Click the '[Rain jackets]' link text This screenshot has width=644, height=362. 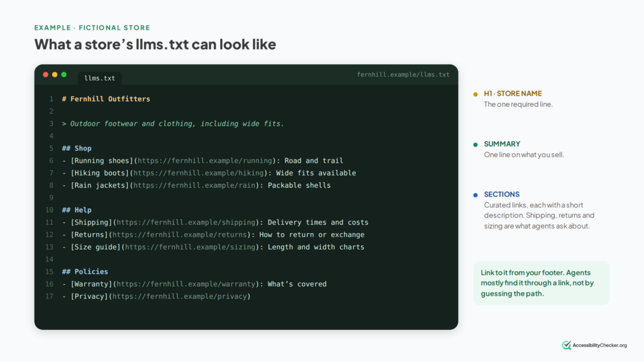(x=100, y=185)
